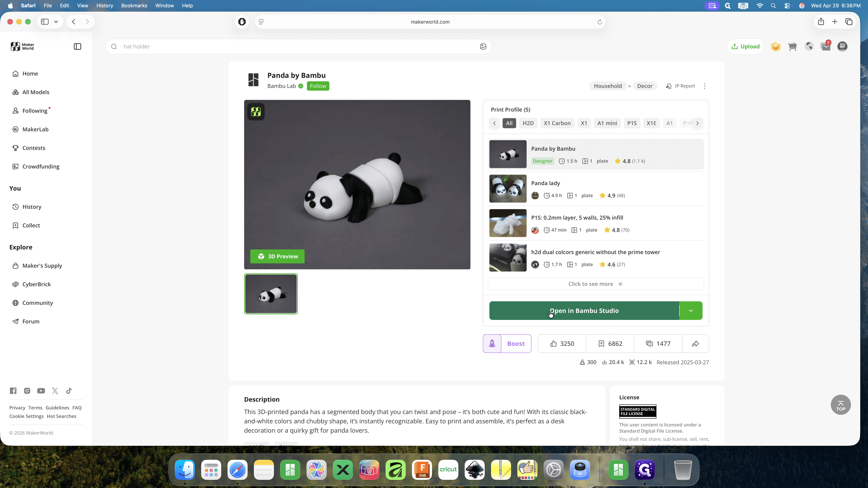Jump to top with TOP button

click(x=840, y=405)
